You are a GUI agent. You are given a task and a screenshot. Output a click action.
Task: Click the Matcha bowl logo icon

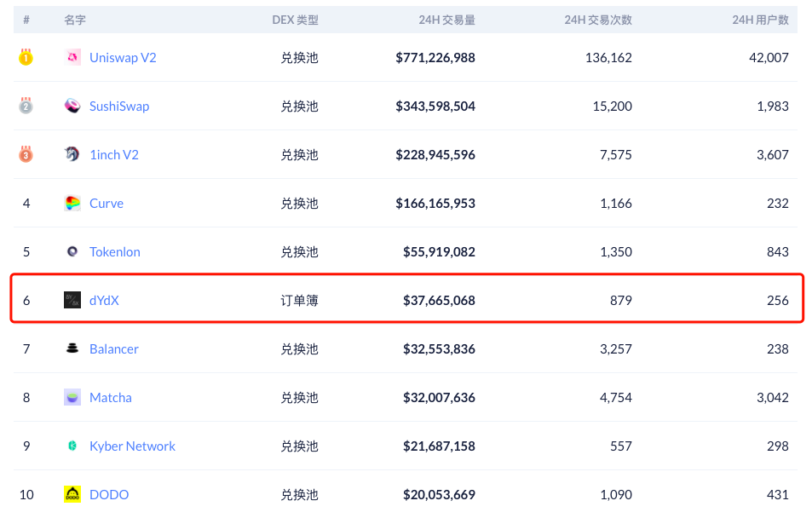[x=72, y=397]
